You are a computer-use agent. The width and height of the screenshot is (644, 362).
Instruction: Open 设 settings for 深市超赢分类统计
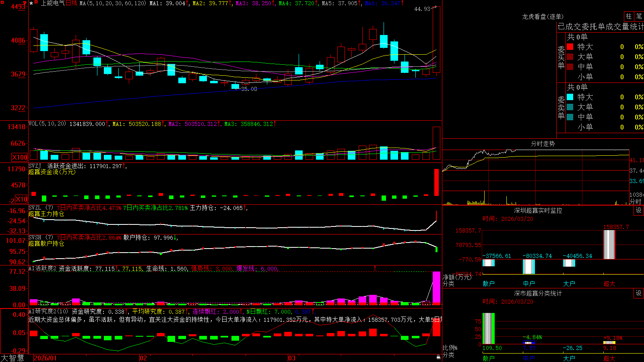click(639, 293)
